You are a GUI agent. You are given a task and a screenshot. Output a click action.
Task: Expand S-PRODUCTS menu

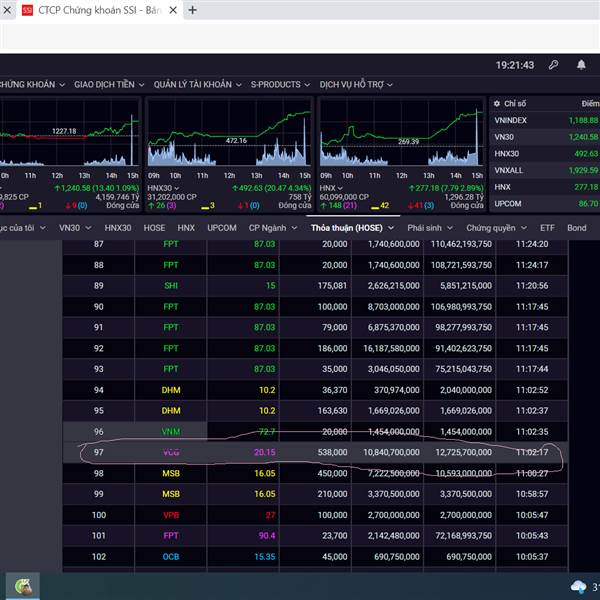[280, 85]
